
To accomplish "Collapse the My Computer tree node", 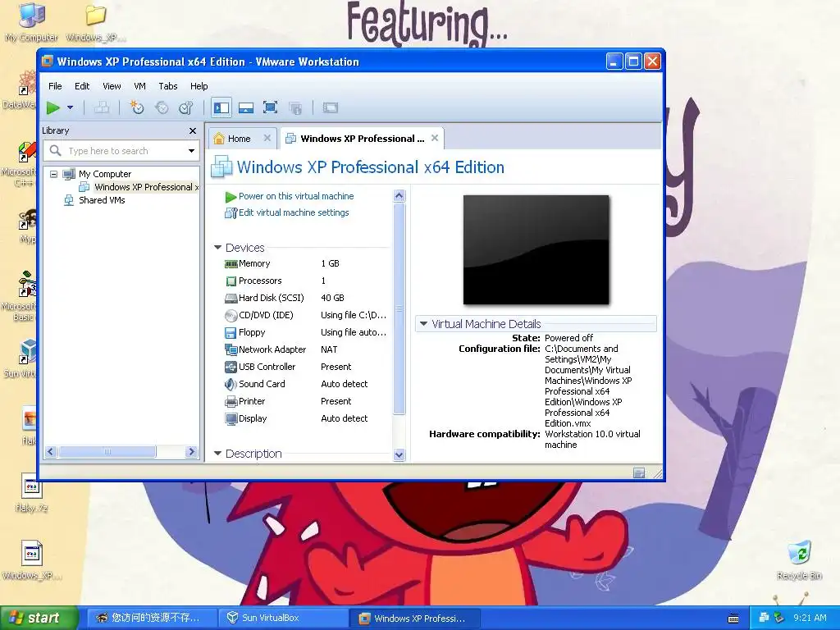I will [x=53, y=174].
